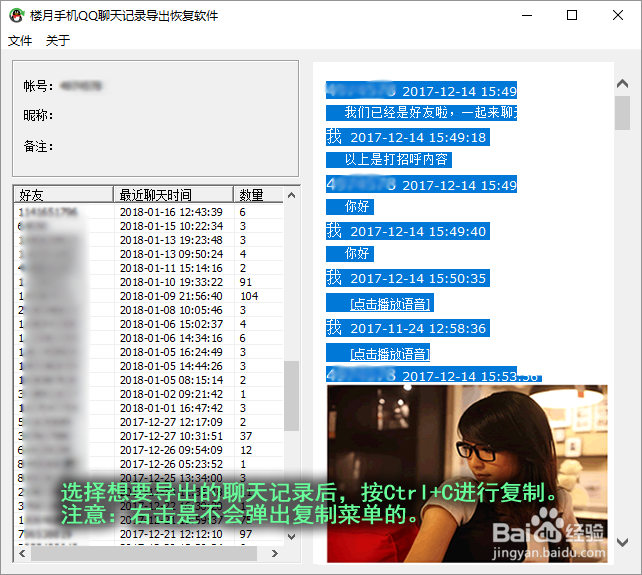The width and height of the screenshot is (642, 575).
Task: Select row with time 2018-01-13 09:50:24
Action: [149, 254]
